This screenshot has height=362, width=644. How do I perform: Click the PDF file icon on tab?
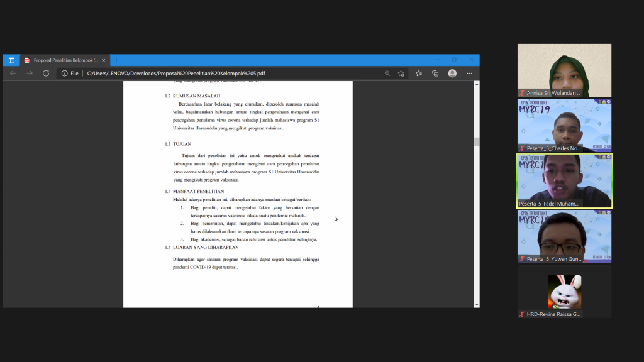27,60
